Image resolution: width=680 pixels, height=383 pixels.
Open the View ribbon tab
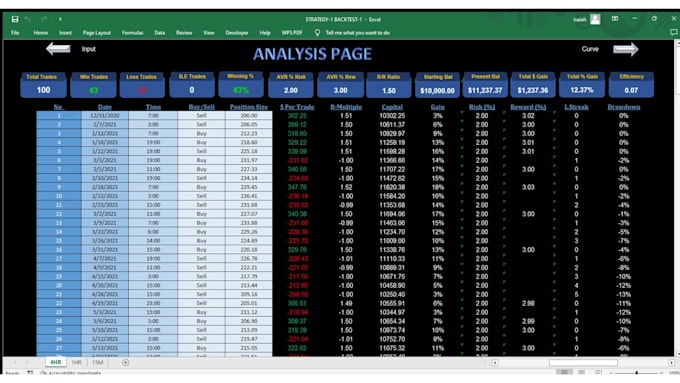point(209,33)
